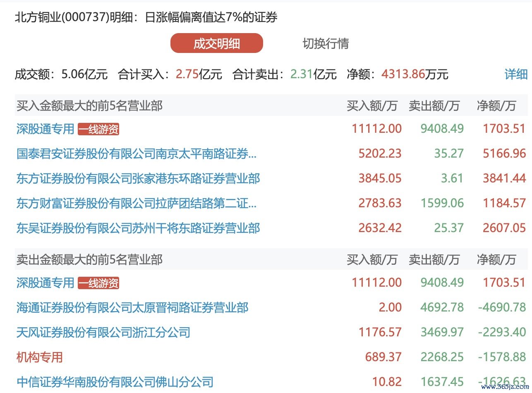The height and width of the screenshot is (393, 532).
Task: Click 深股通专用 in the top buyers list
Action: [45, 129]
